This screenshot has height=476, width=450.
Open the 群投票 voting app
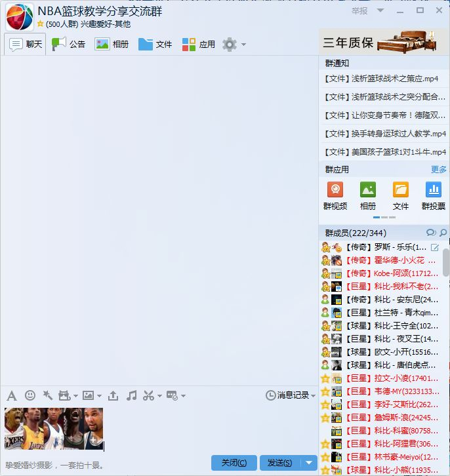click(x=434, y=196)
